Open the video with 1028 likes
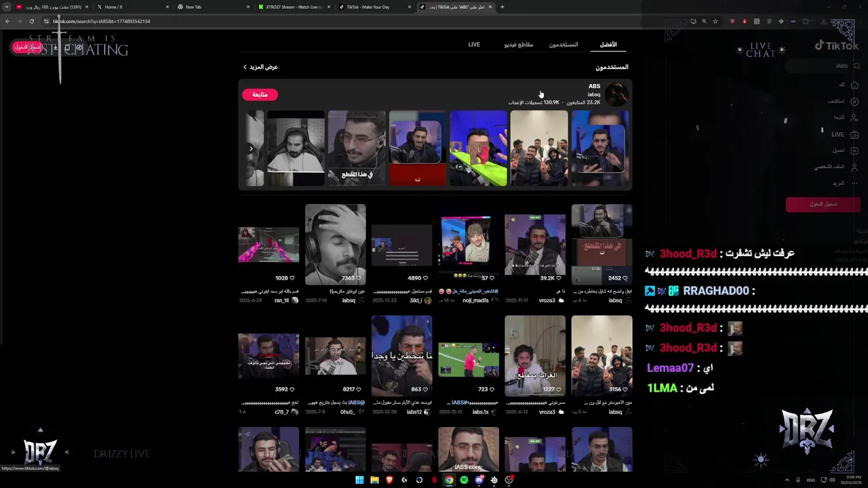The width and height of the screenshot is (868, 488). (269, 245)
